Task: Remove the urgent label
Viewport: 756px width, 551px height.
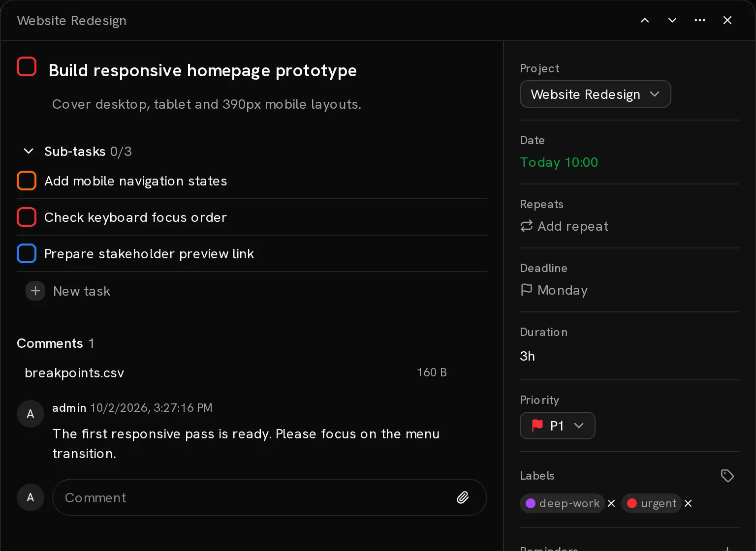Action: (688, 503)
